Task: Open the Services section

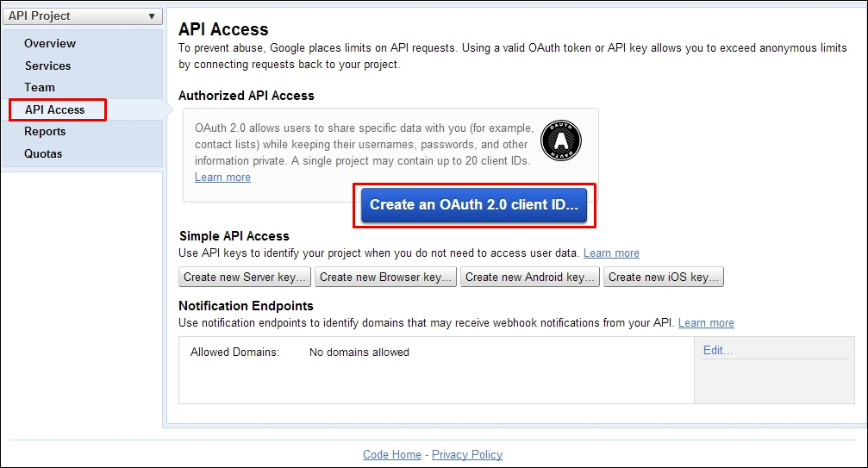Action: pyautogui.click(x=47, y=66)
